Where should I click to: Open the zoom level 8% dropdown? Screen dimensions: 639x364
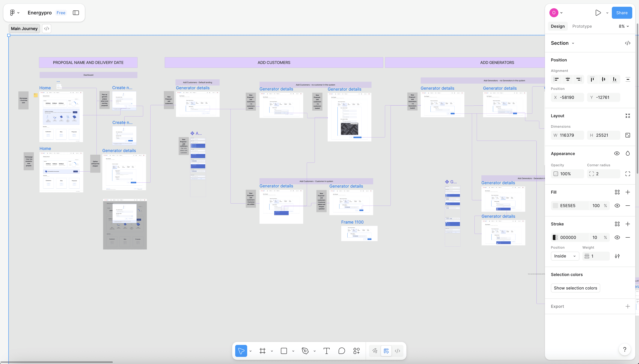click(x=624, y=26)
